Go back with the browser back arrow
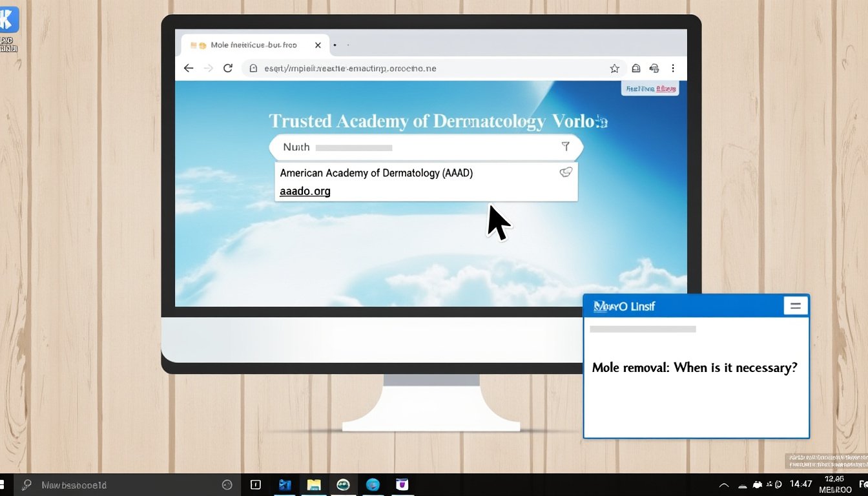 click(x=189, y=68)
